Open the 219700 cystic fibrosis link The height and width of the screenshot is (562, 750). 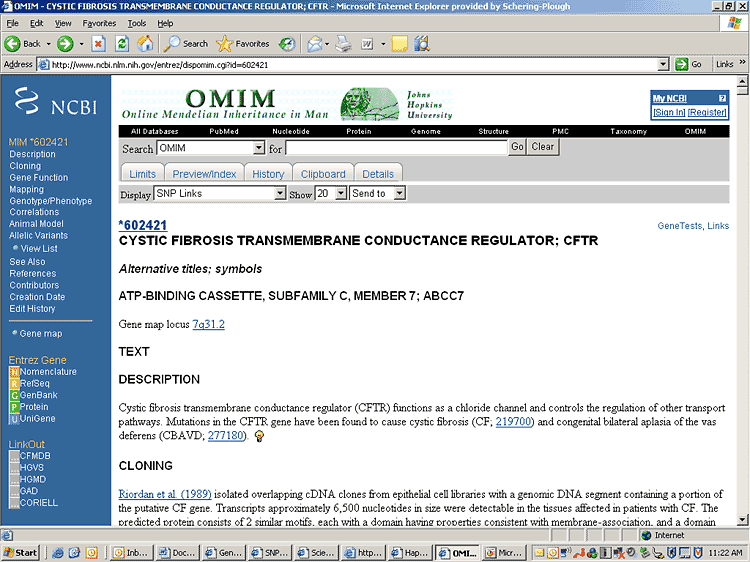514,422
